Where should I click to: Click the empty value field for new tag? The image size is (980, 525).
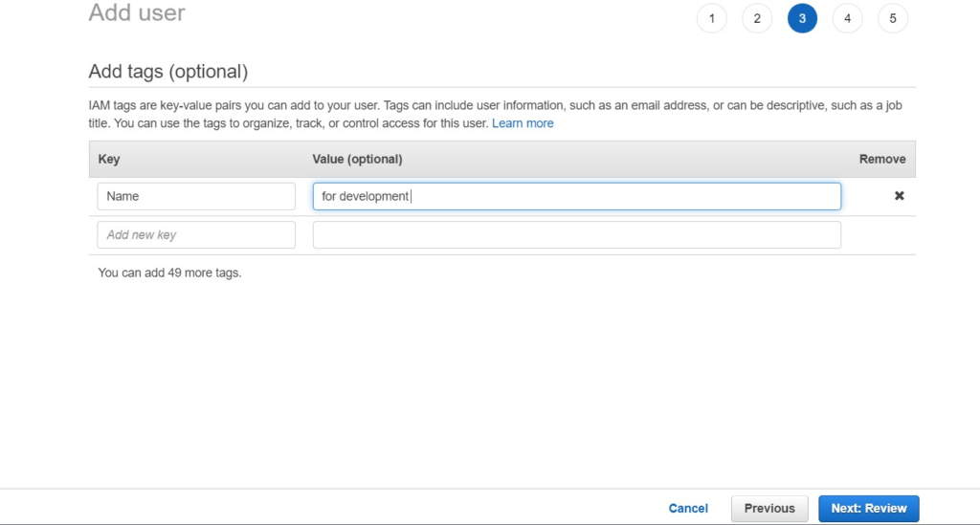(577, 234)
